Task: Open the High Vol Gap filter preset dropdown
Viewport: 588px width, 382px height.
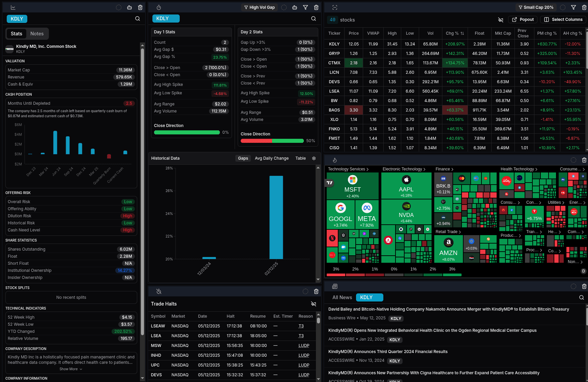Action: [x=259, y=7]
